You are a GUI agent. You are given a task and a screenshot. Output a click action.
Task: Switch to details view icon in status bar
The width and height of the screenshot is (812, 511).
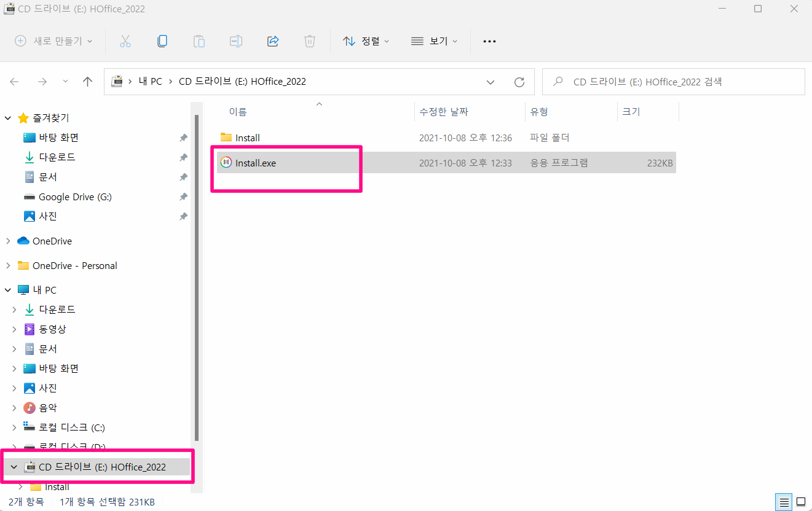point(783,502)
